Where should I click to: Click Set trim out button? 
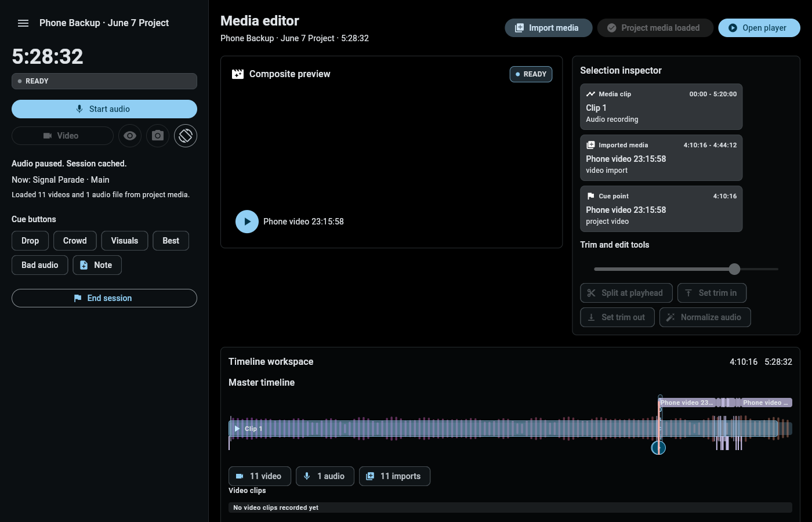618,317
